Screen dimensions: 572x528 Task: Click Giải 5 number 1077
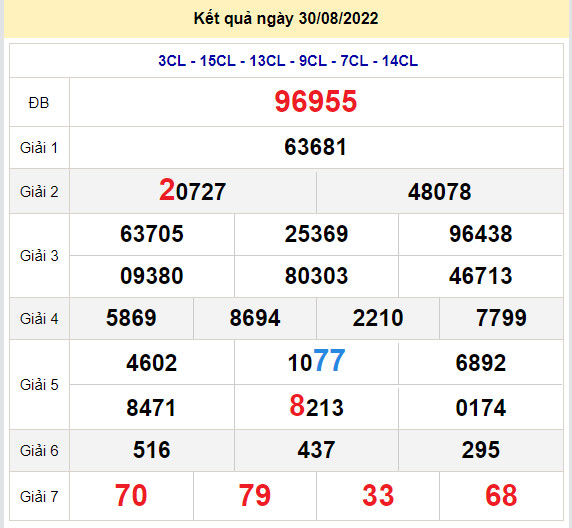point(316,361)
